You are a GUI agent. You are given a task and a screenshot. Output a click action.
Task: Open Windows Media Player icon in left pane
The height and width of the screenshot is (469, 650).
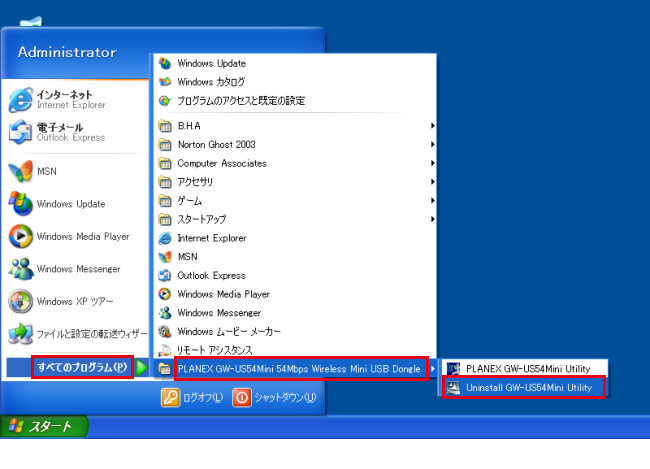click(20, 236)
